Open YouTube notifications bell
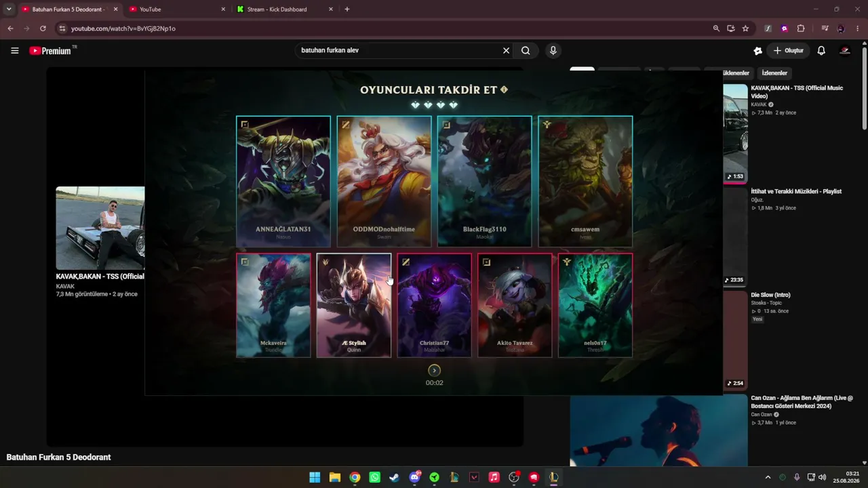 pos(821,51)
